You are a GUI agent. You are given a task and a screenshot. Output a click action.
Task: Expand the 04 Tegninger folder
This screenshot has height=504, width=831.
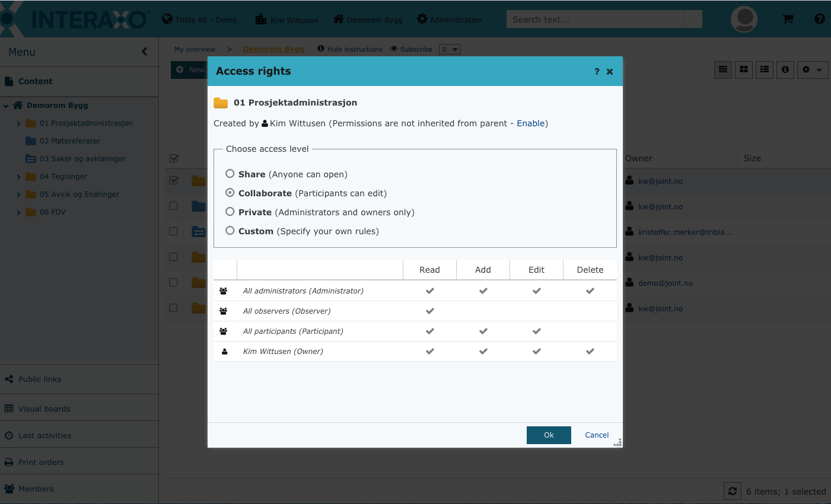tap(19, 177)
